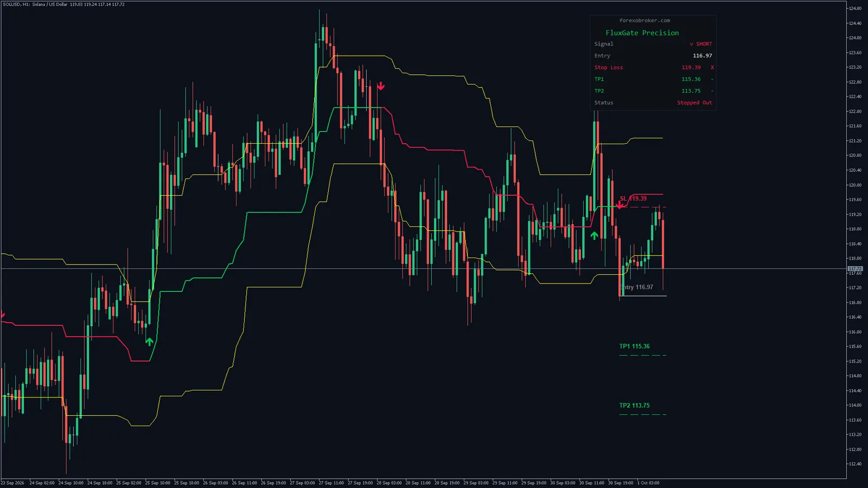This screenshot has height=488, width=868.
Task: Click the Signal row label in the panel
Action: pyautogui.click(x=604, y=44)
